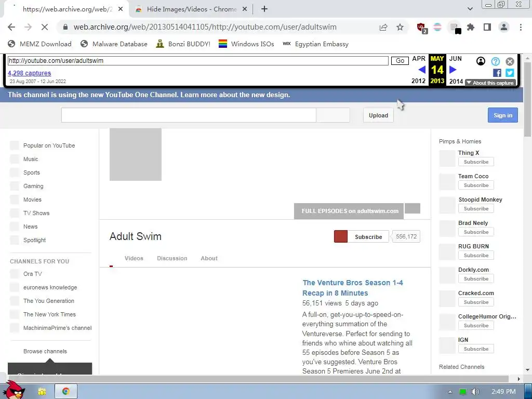Click the YouTube Upload button
Image resolution: width=532 pixels, height=399 pixels.
point(378,115)
